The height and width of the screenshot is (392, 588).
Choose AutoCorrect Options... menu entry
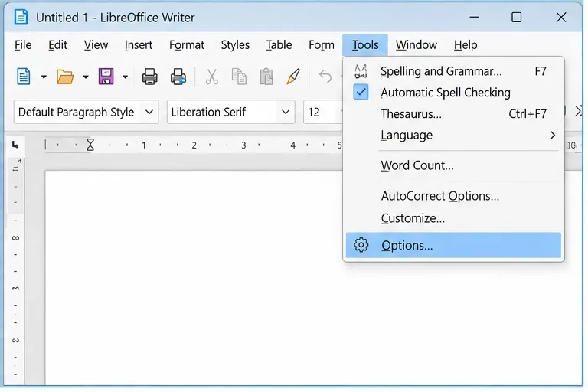453,196
